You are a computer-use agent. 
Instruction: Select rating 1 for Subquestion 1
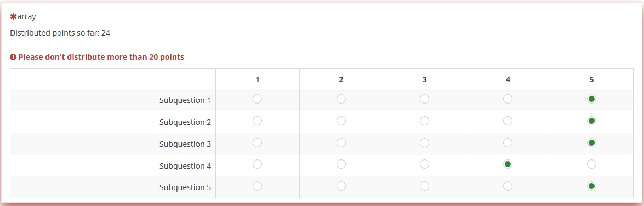[257, 99]
